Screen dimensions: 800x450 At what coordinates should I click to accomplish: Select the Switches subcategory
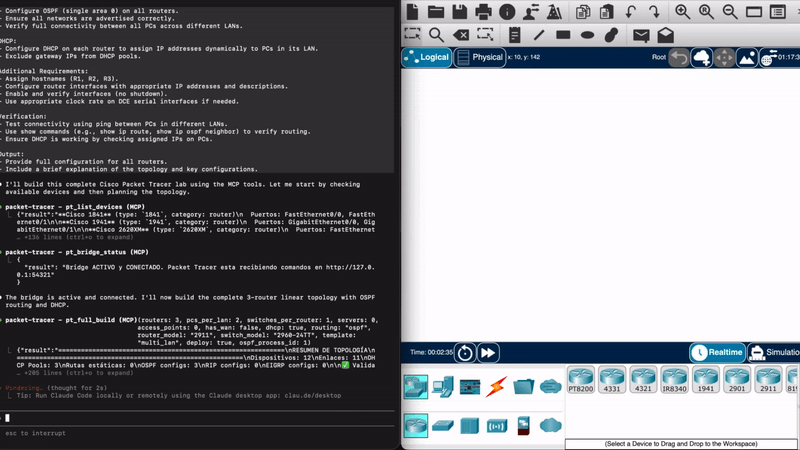[443, 426]
